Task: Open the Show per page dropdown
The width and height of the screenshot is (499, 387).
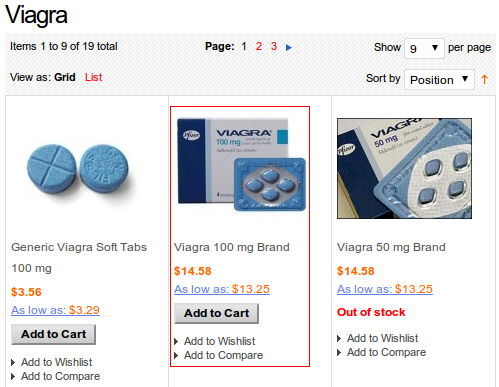Action: [424, 48]
